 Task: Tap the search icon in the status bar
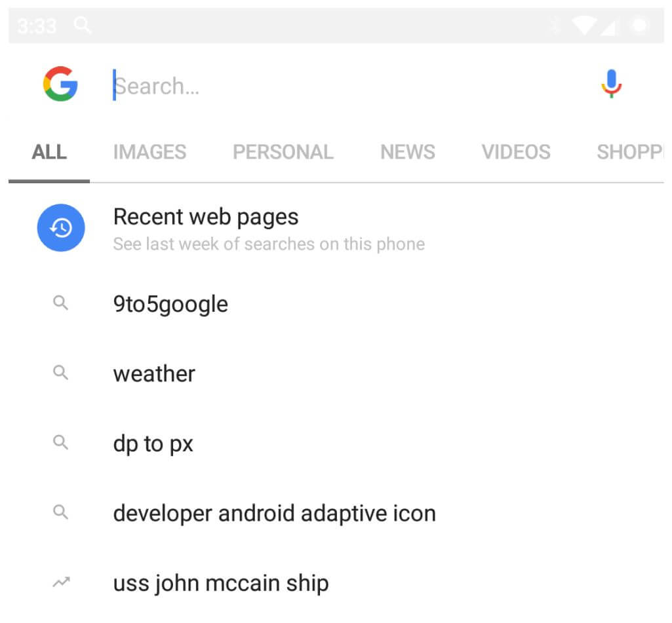(83, 26)
